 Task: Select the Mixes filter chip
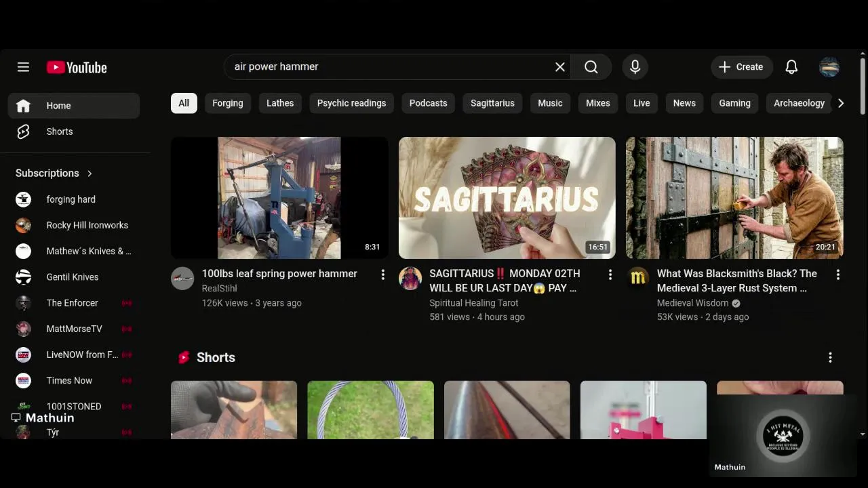pos(598,103)
